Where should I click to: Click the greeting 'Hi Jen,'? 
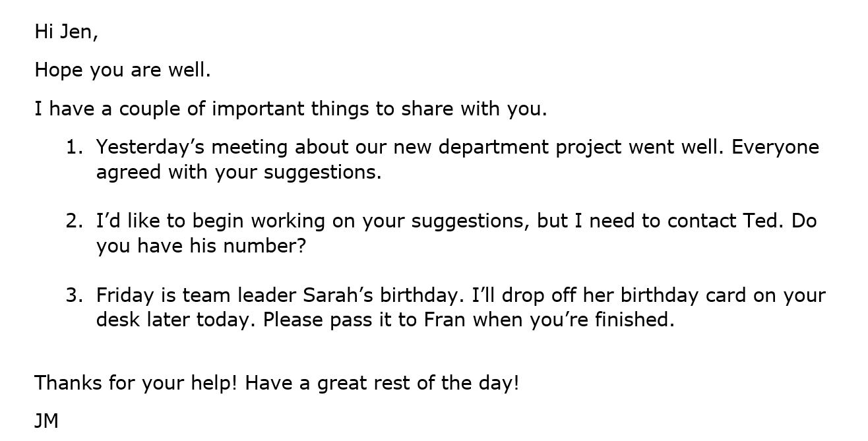[66, 32]
